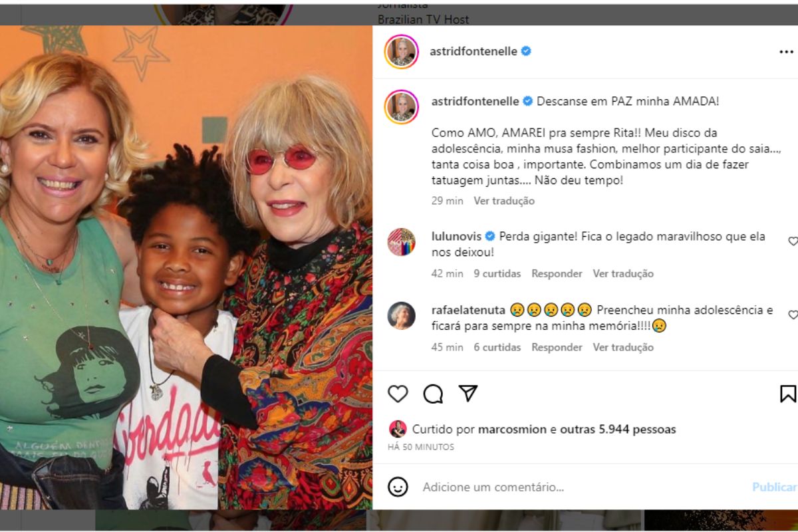The height and width of the screenshot is (532, 798).
Task: Click the verified badge next to the header username
Action: (526, 51)
